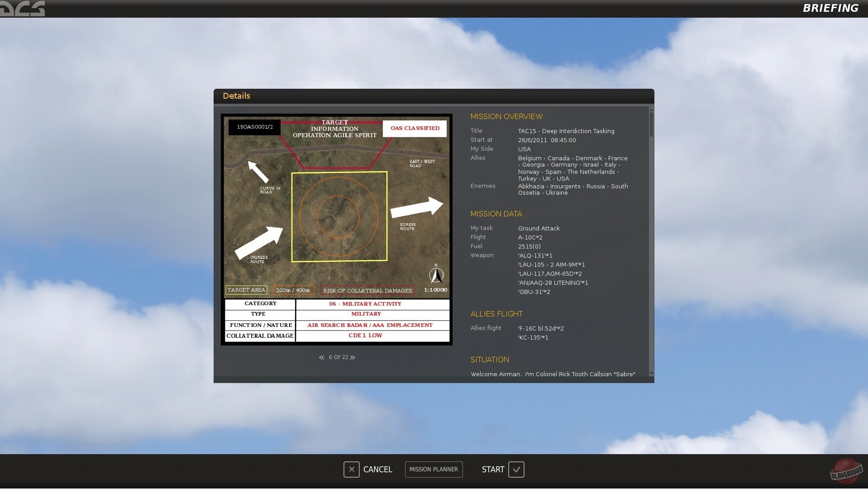Click the Details panel title bar
The height and width of the screenshot is (489, 868).
(x=236, y=96)
